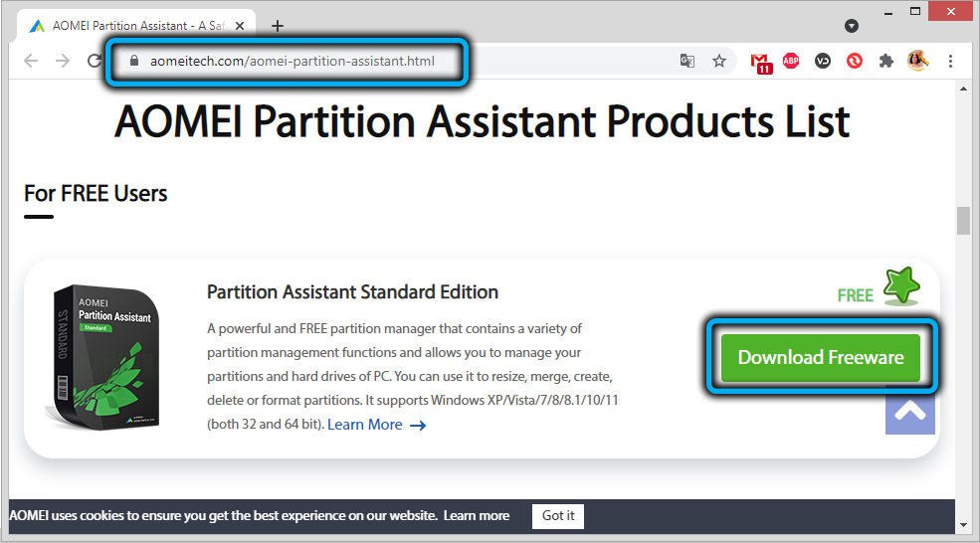980x543 pixels.
Task: Open the Google Translate page icon
Action: click(x=686, y=61)
